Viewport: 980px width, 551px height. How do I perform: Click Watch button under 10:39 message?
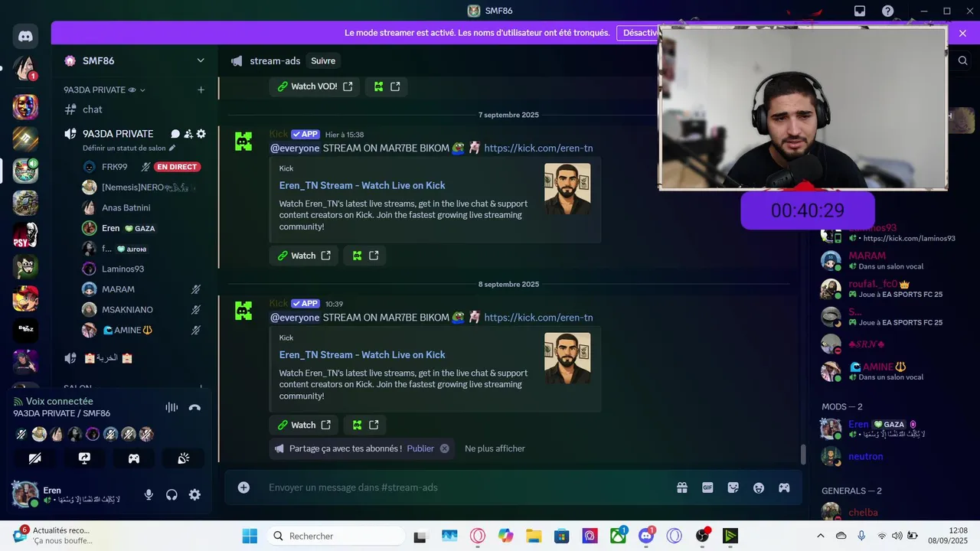tap(304, 425)
